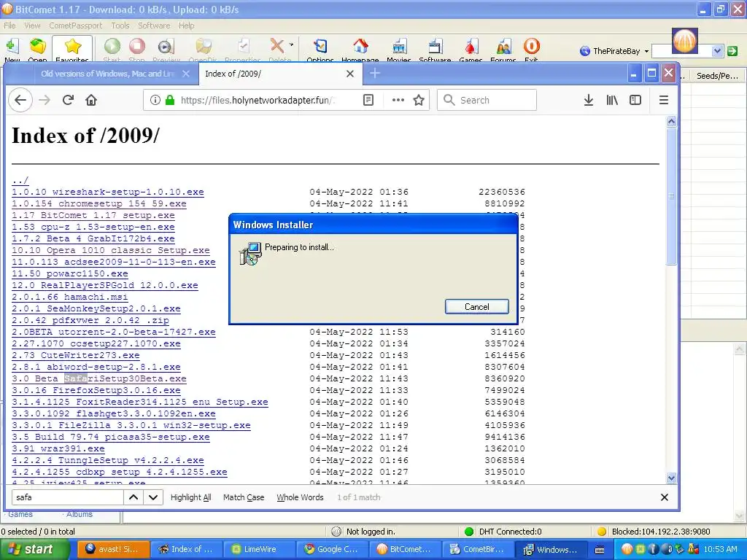Open Firefox page actions three dots
Screen dimensions: 747x560
pyautogui.click(x=398, y=100)
